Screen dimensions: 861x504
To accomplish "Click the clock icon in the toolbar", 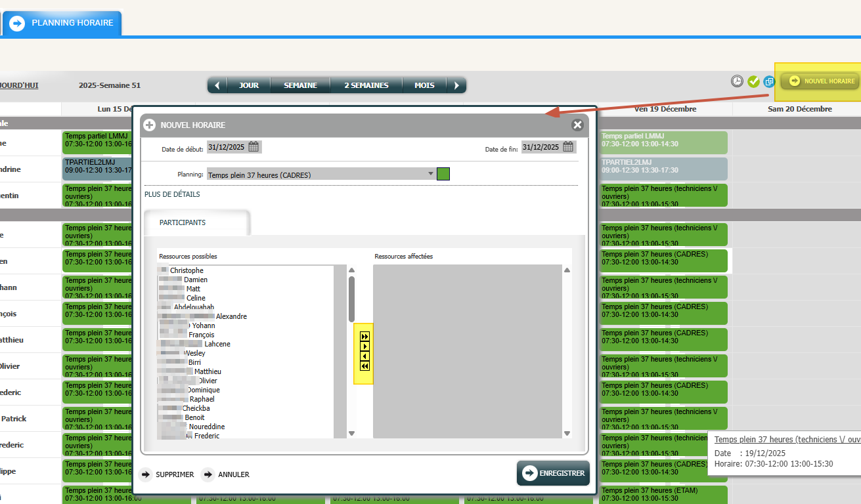I will pyautogui.click(x=738, y=81).
